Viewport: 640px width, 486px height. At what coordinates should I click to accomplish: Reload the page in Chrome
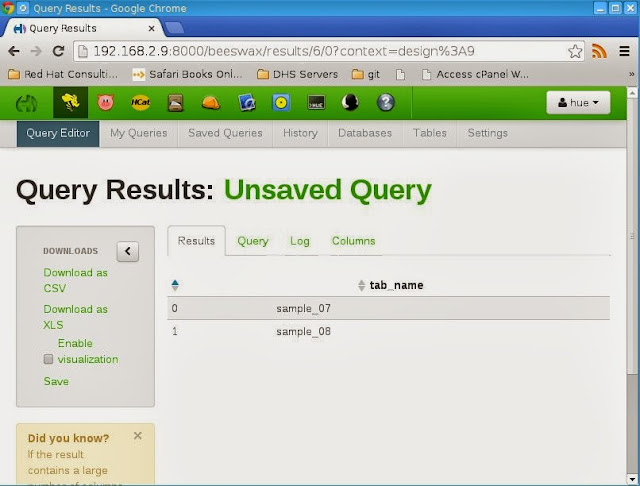coord(58,51)
